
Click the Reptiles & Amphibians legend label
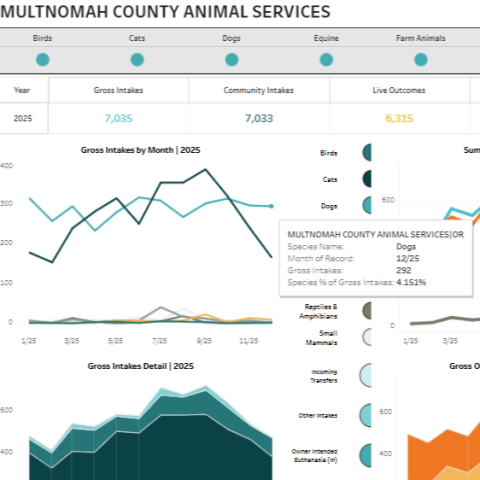[318, 311]
